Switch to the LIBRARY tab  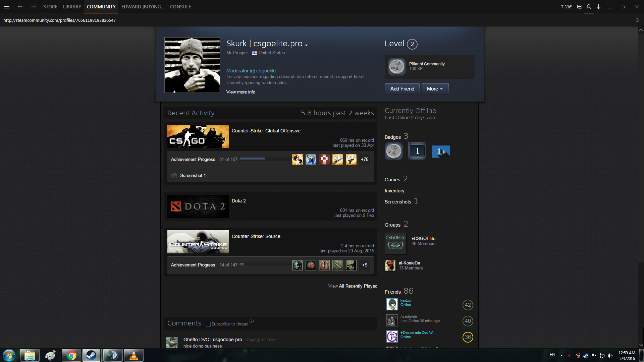click(x=72, y=7)
